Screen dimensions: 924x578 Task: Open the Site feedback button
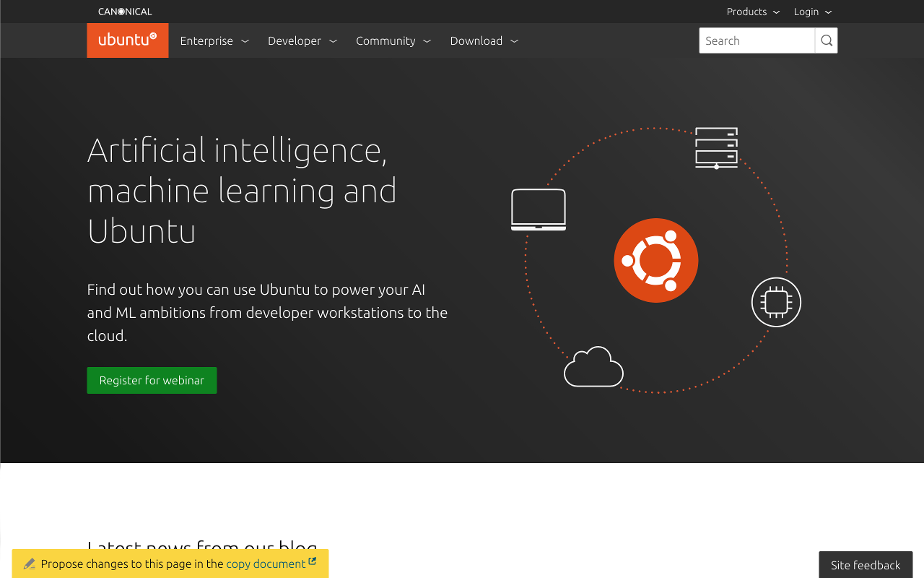pyautogui.click(x=866, y=565)
